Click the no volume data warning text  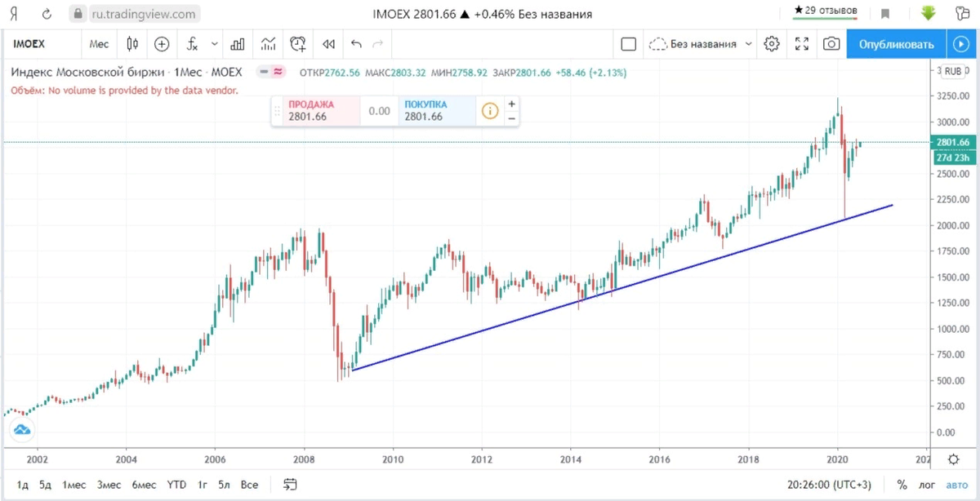(124, 91)
